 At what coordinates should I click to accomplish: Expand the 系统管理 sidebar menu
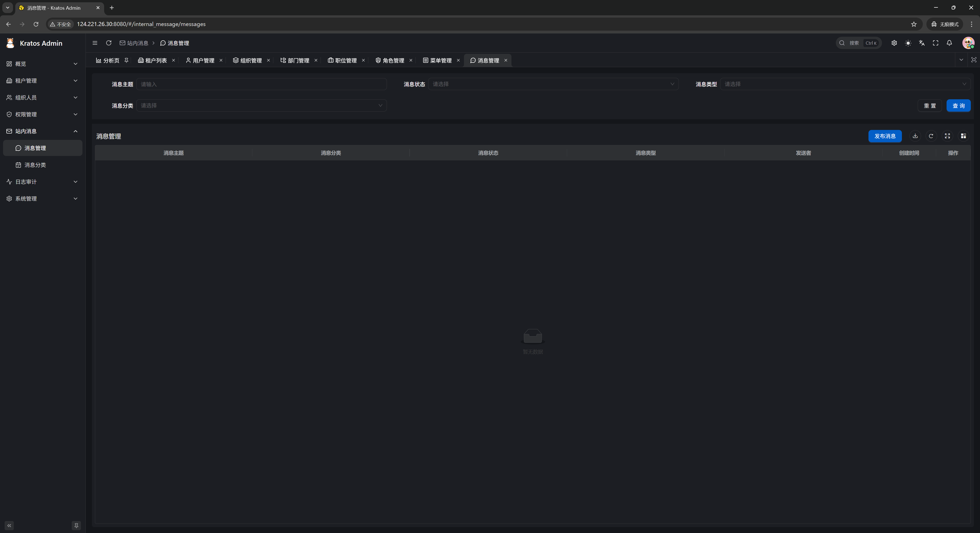pos(42,199)
